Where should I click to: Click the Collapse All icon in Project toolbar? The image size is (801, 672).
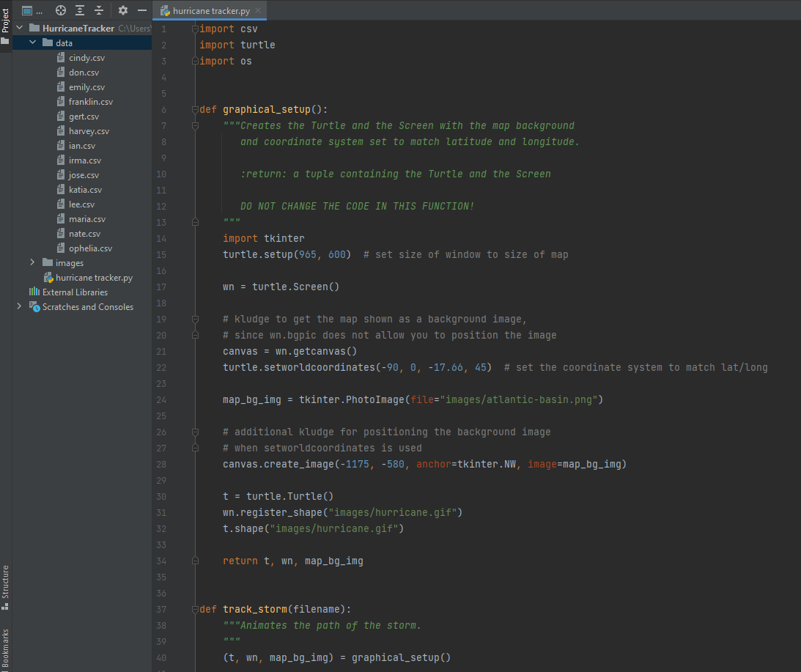(99, 10)
